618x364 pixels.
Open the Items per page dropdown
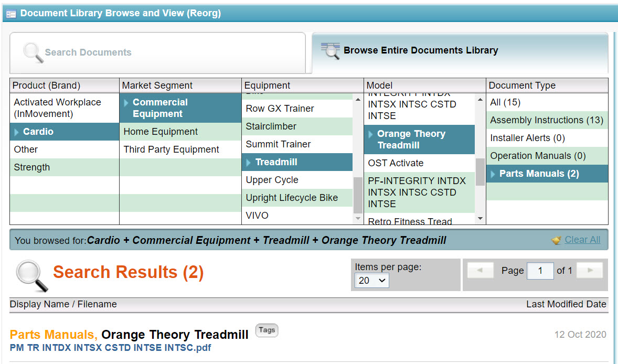pos(371,281)
